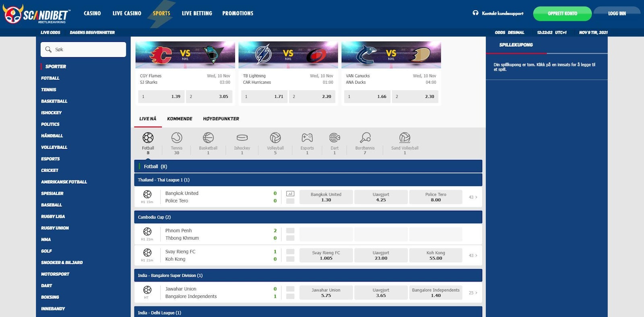Expand 43 more markets for Bangkok United
This screenshot has width=644, height=317.
(473, 197)
